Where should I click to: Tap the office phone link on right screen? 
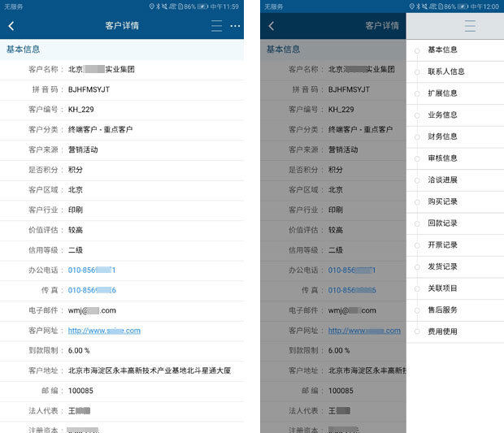(x=352, y=271)
